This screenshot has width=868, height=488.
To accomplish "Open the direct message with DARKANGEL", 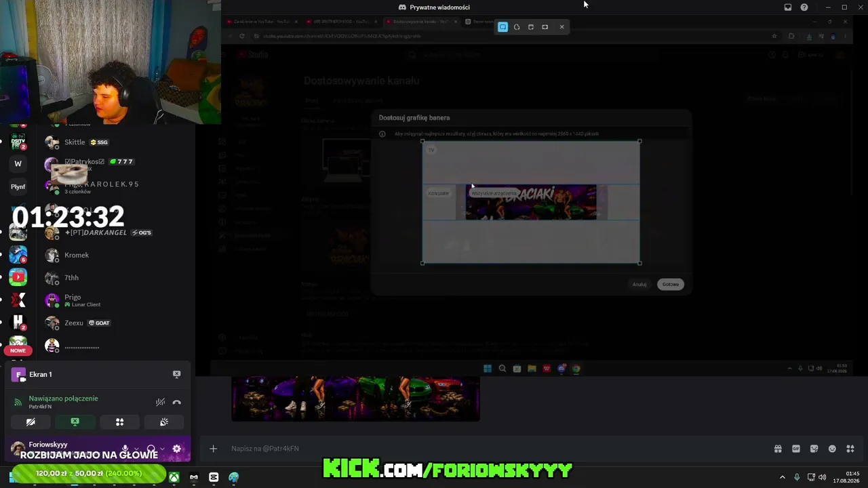I will pos(115,232).
